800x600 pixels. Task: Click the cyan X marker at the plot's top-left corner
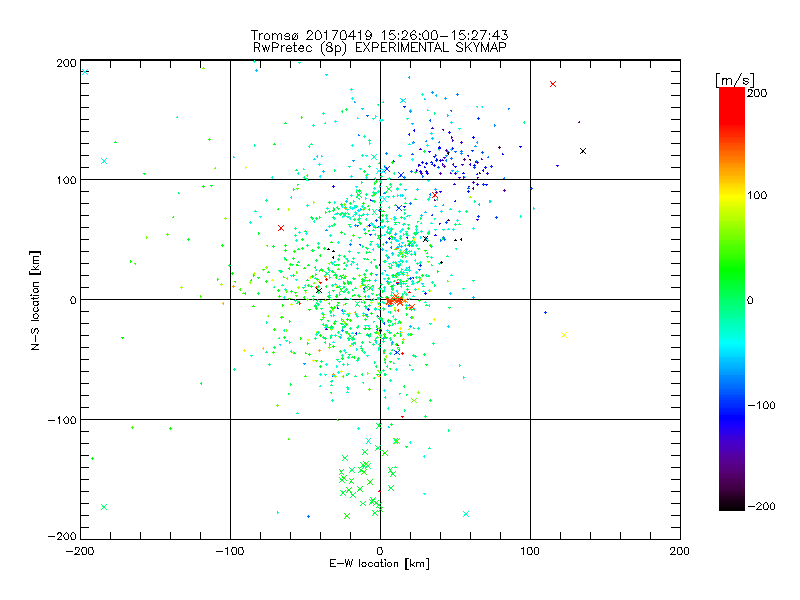tap(85, 72)
